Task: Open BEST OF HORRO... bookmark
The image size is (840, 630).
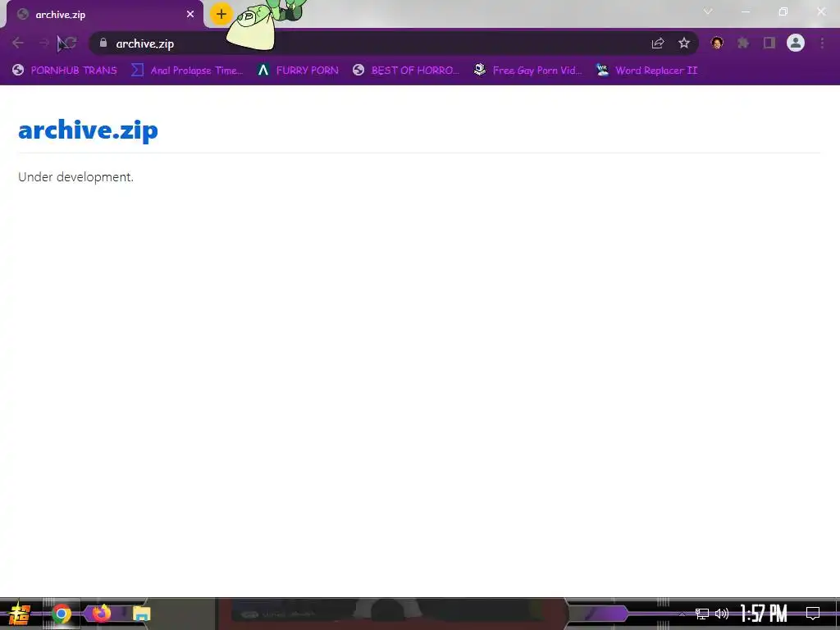Action: click(x=406, y=71)
